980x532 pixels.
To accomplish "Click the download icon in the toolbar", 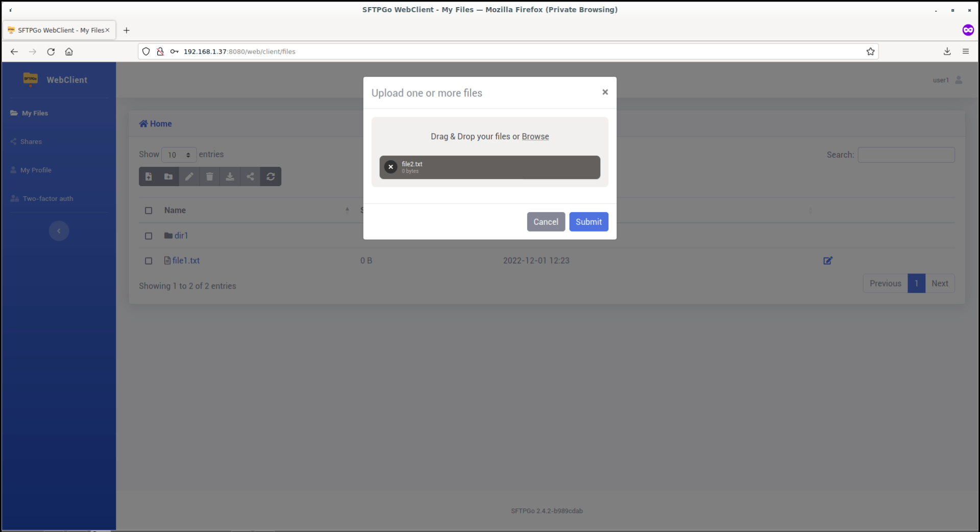I will coord(230,176).
